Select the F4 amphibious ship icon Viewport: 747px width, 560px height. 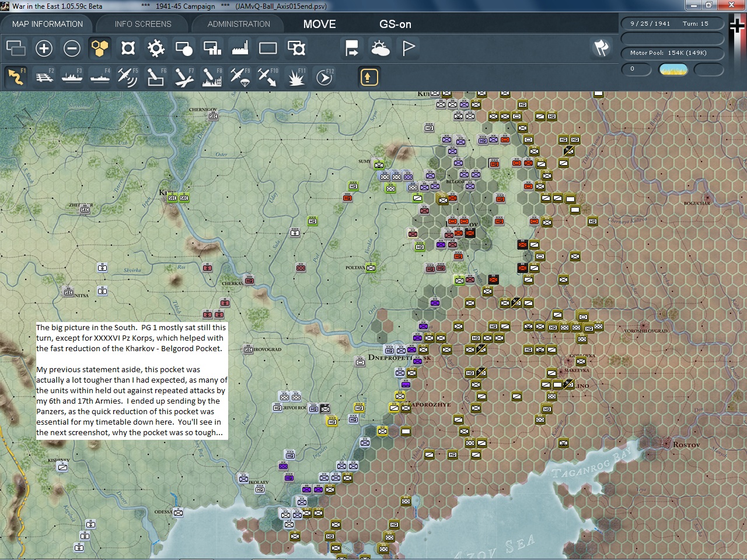pyautogui.click(x=100, y=76)
